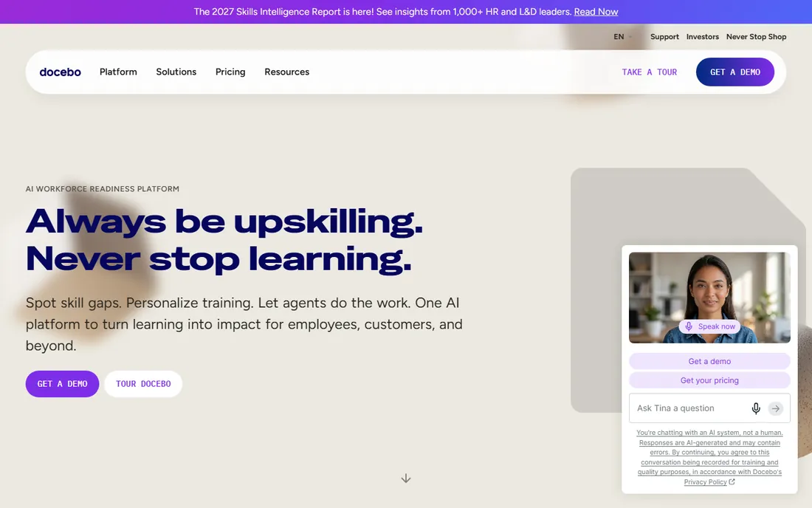Open the Resources menu
Viewport: 812px width, 508px height.
click(287, 72)
